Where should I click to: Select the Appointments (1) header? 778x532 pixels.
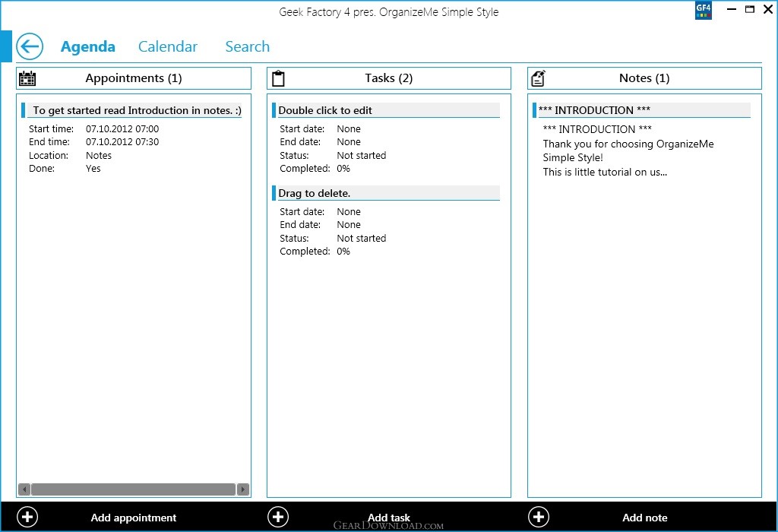click(134, 78)
